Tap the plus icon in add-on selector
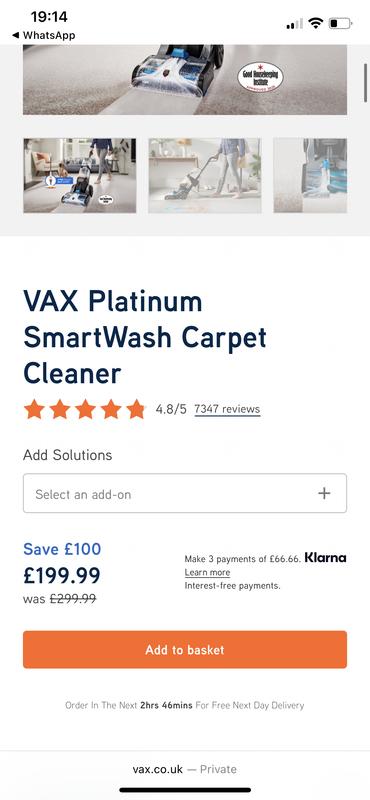This screenshot has width=370, height=800. pyautogui.click(x=324, y=493)
